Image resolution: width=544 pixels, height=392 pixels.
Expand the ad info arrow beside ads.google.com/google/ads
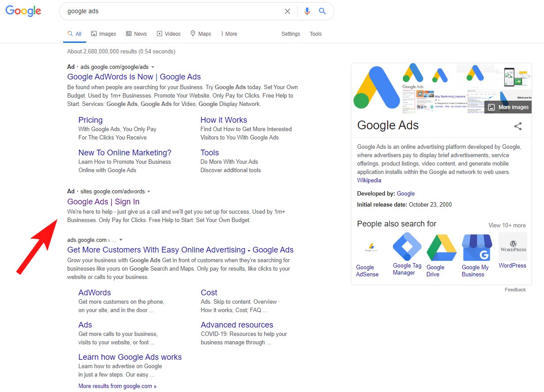152,67
